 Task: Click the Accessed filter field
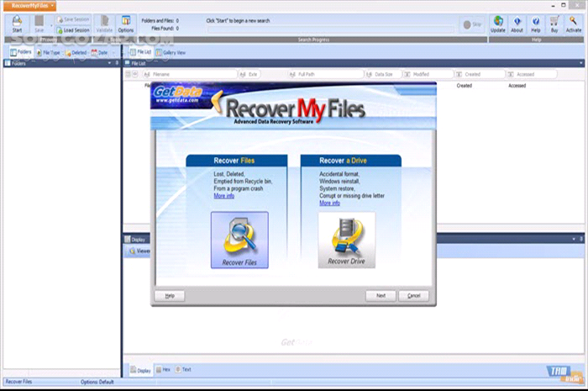pyautogui.click(x=532, y=74)
